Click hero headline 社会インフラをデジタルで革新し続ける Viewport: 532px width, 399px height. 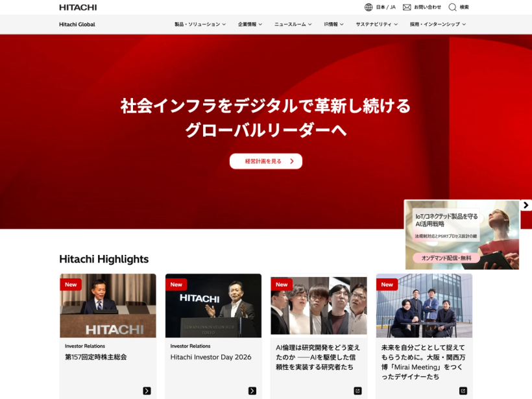pyautogui.click(x=265, y=106)
